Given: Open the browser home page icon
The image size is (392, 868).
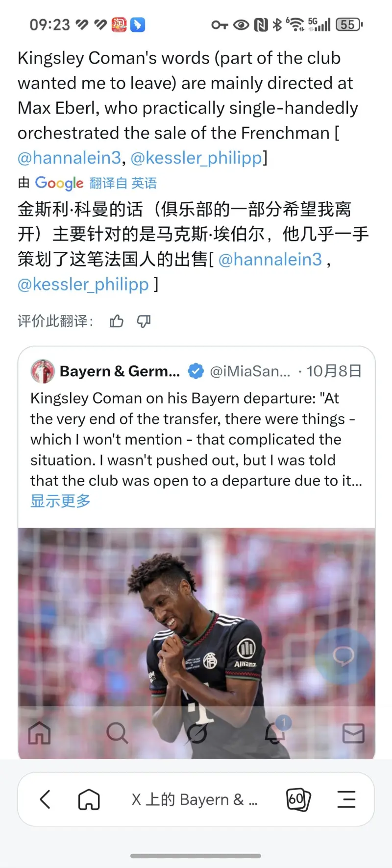Looking at the screenshot, I should tap(89, 799).
